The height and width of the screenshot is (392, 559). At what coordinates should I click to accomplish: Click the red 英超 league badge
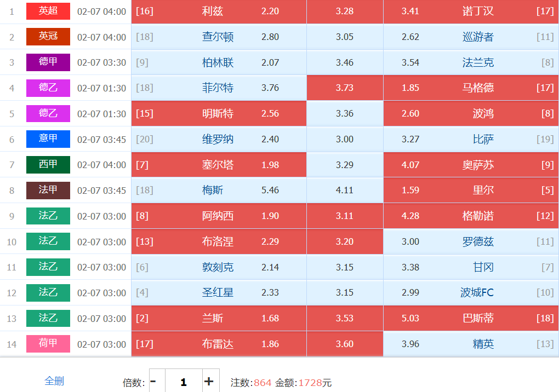pos(48,11)
